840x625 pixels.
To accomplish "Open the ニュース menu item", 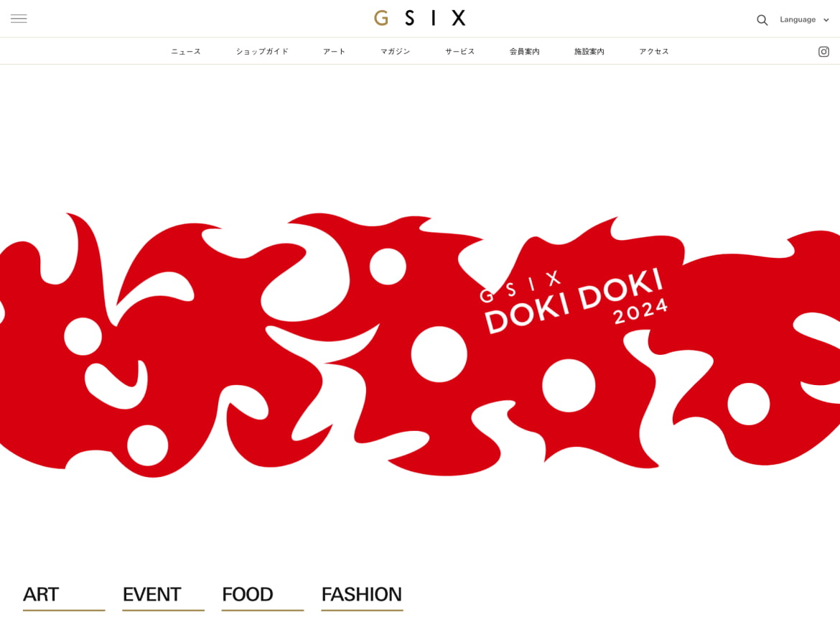I will [x=186, y=52].
